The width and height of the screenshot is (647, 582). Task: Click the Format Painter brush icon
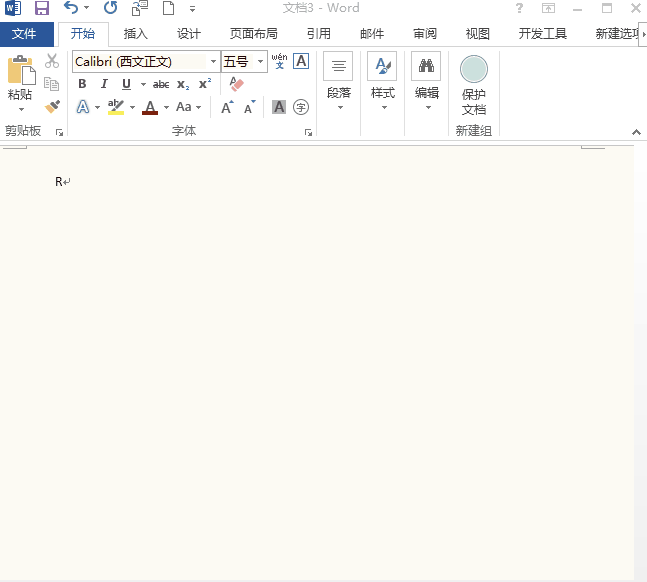[52, 107]
